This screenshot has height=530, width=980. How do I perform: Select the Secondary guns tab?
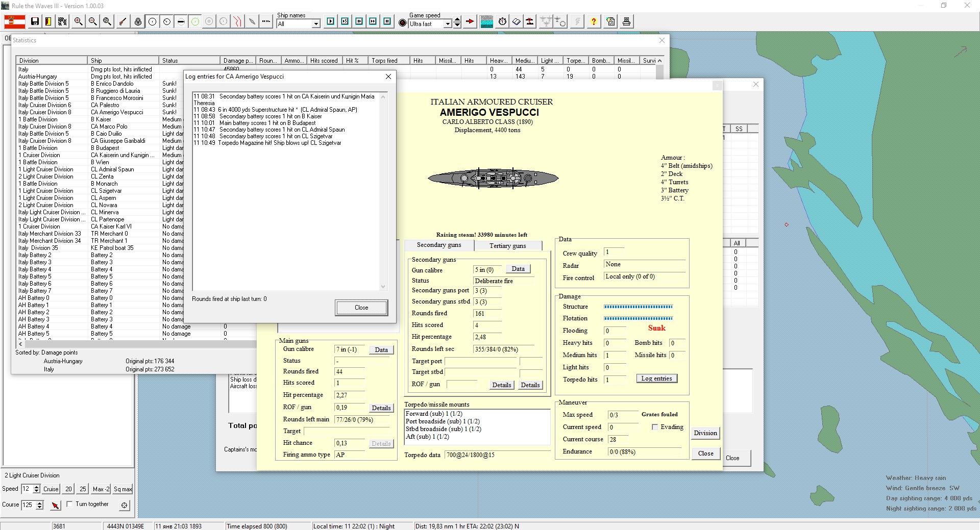[x=438, y=245]
